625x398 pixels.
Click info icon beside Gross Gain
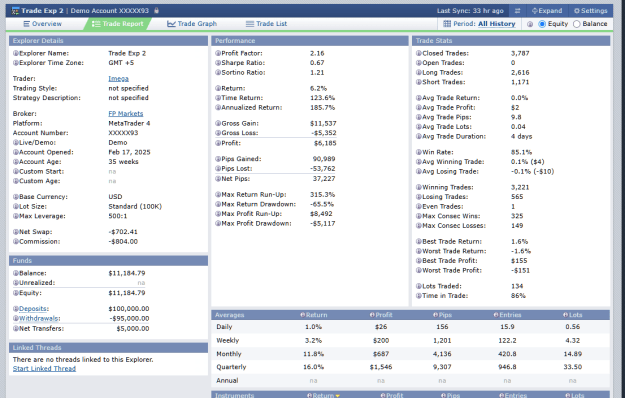click(x=218, y=123)
